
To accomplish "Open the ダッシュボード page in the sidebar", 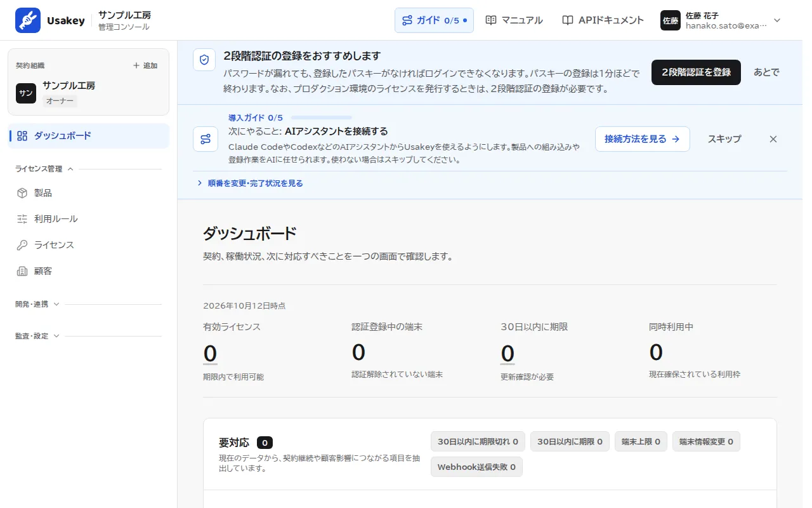I will point(89,136).
